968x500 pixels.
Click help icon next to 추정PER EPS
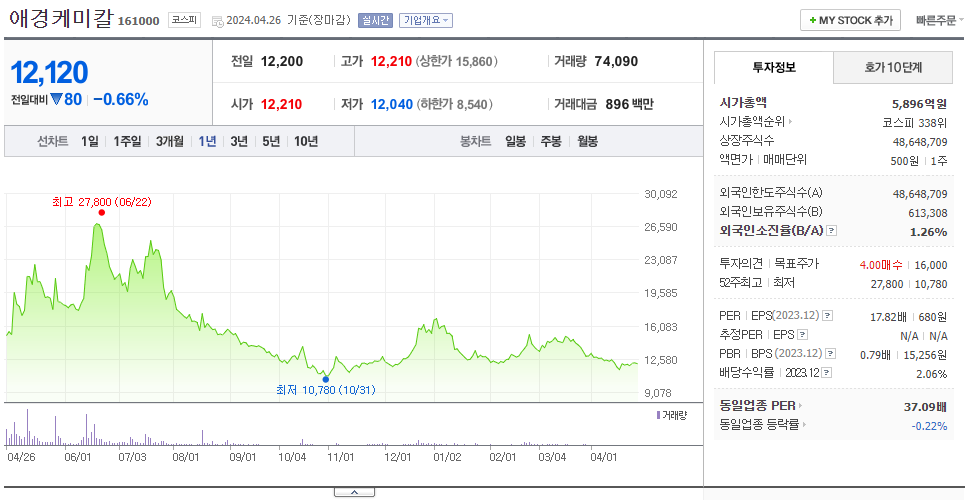click(803, 335)
